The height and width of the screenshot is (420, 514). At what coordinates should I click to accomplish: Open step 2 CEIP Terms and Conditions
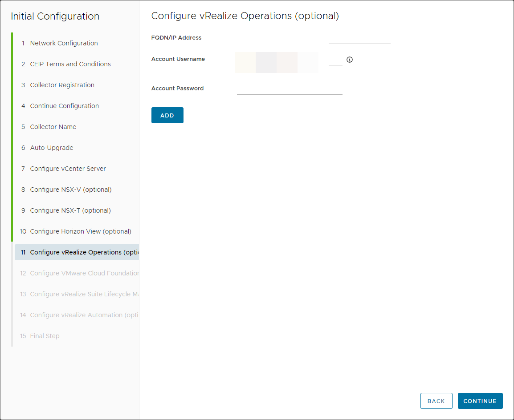pos(77,64)
